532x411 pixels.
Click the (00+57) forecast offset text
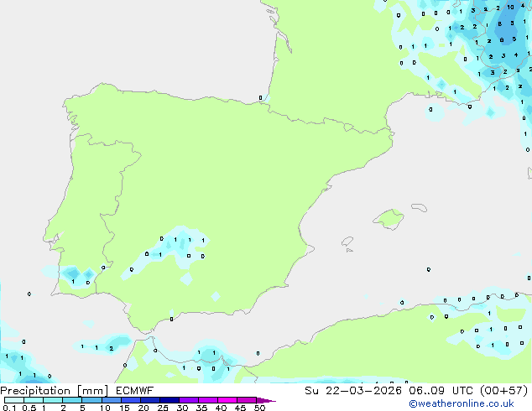click(503, 391)
